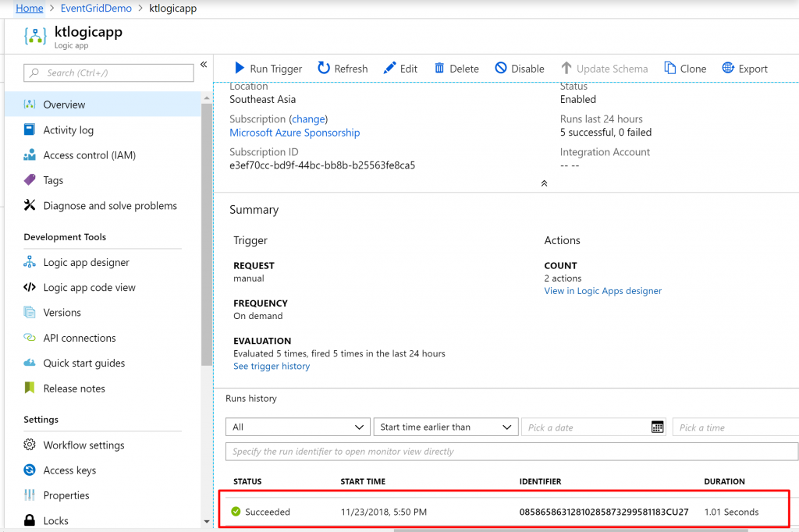Viewport: 799px width, 532px height.
Task: Click the ktlogicapp Logic app logo icon
Action: point(35,36)
